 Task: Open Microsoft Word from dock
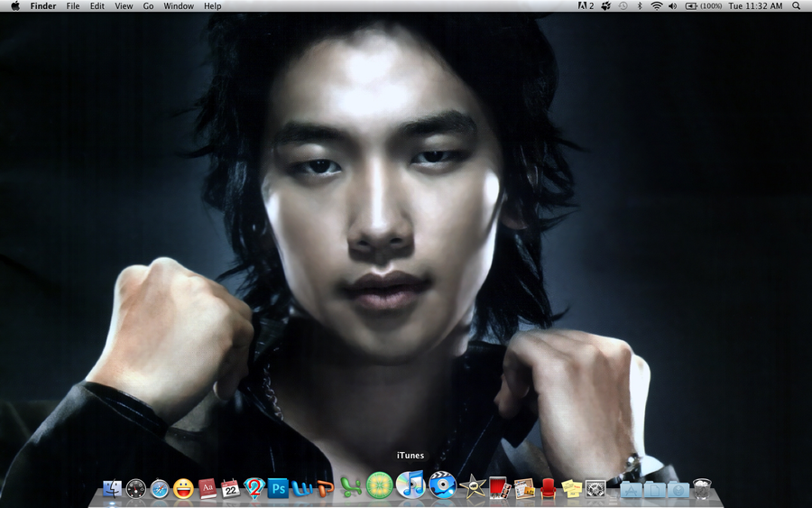pos(301,488)
